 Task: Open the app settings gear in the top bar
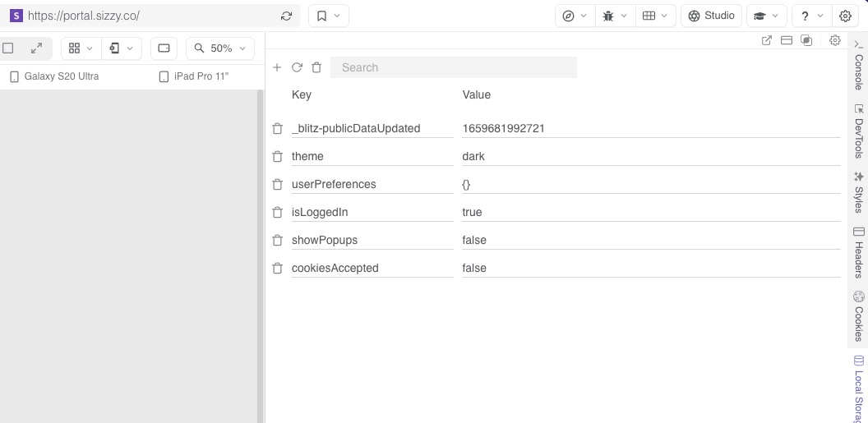click(845, 16)
